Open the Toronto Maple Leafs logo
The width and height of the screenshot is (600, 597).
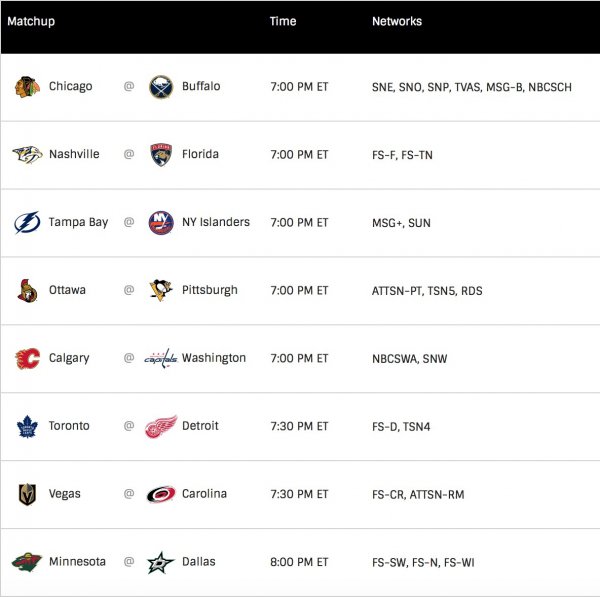pos(27,426)
